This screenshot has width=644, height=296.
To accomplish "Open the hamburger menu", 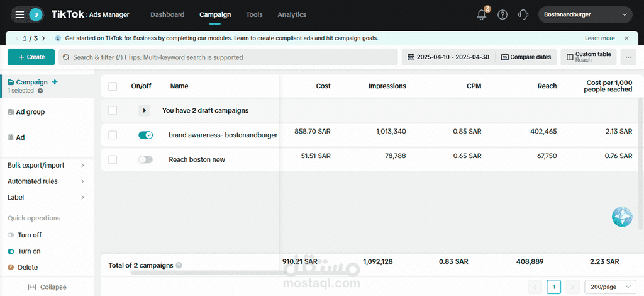I will click(x=19, y=15).
